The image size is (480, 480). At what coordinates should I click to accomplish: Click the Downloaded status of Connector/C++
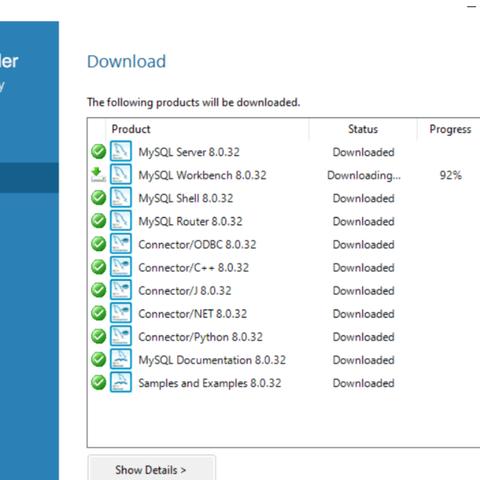pyautogui.click(x=364, y=268)
